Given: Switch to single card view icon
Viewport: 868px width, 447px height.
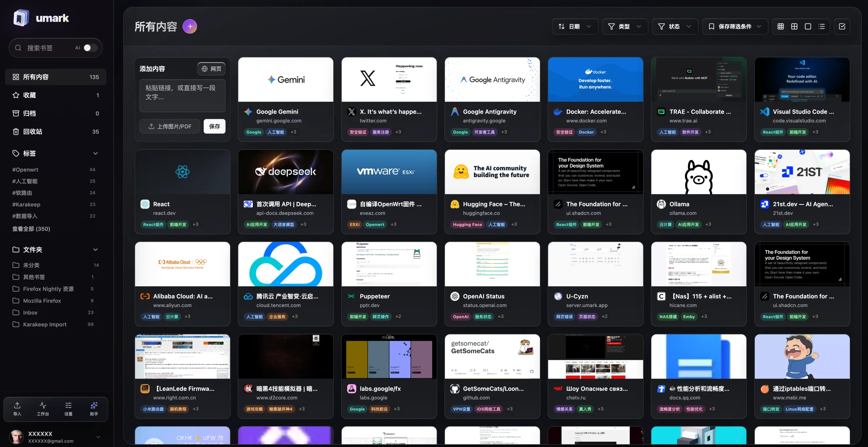Looking at the screenshot, I should tap(808, 26).
